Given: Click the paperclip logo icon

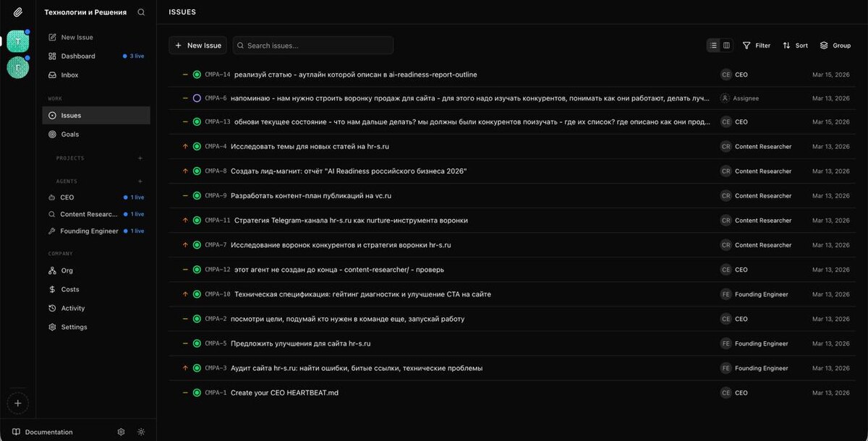Looking at the screenshot, I should pos(17,12).
